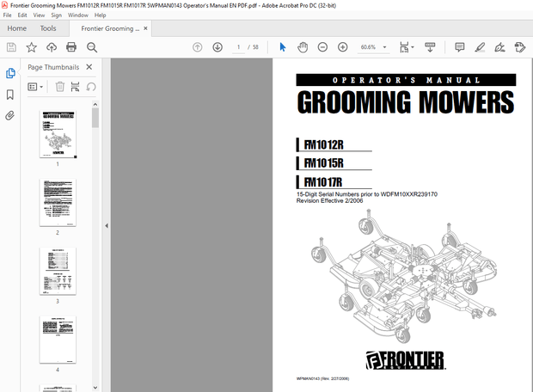Open the Help menu
This screenshot has width=533, height=392.
tap(101, 15)
